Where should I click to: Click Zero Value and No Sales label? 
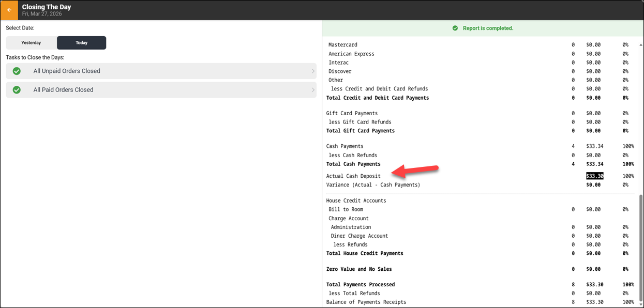pos(359,269)
